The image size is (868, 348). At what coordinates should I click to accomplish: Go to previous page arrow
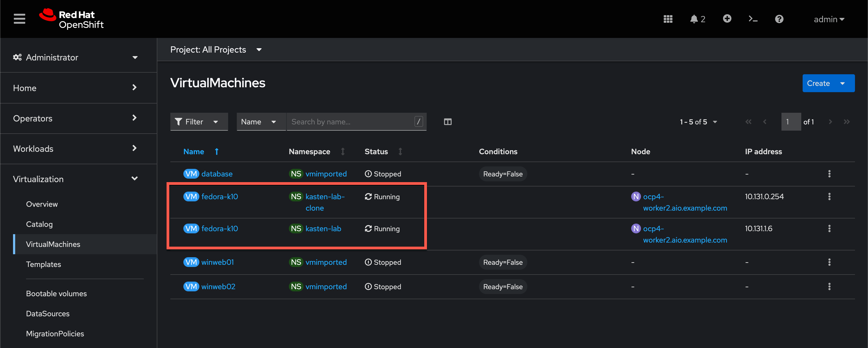(765, 122)
